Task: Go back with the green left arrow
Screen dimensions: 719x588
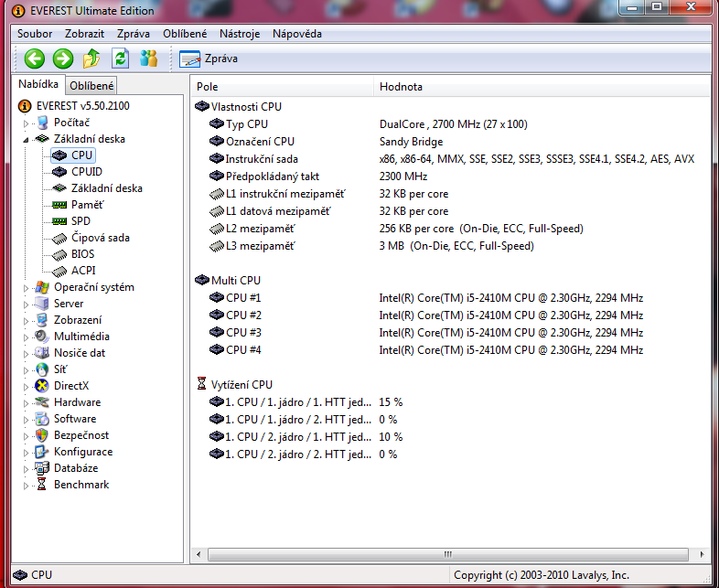Action: pos(35,59)
